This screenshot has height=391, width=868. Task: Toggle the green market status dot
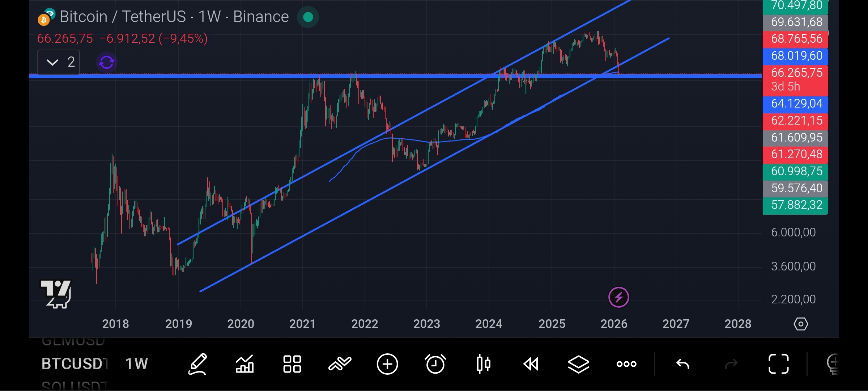coord(308,17)
